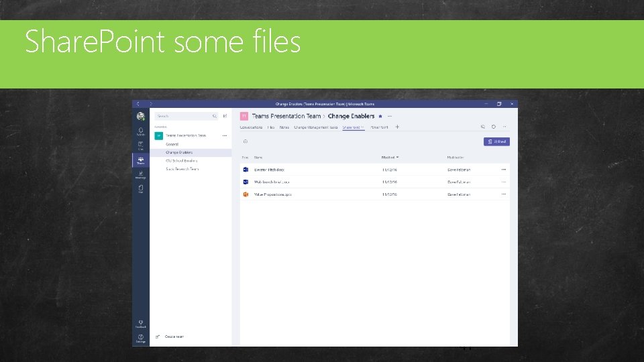Switch to the Files tab
The image size is (644, 362).
pyautogui.click(x=270, y=127)
